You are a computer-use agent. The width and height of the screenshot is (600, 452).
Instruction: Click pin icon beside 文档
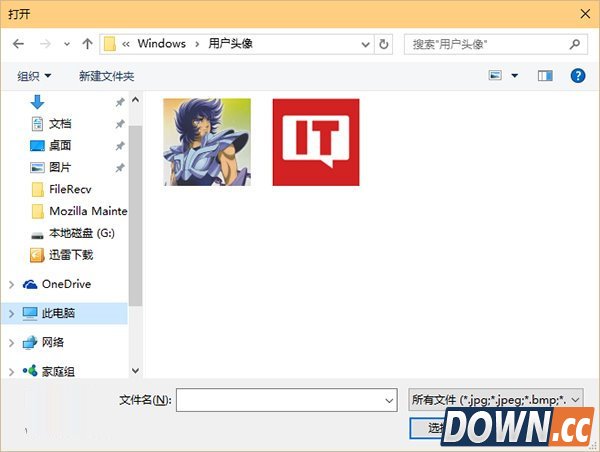[120, 124]
